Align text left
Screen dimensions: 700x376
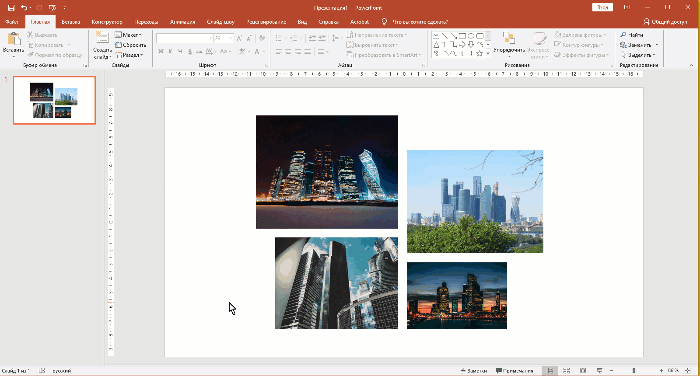pyautogui.click(x=279, y=52)
